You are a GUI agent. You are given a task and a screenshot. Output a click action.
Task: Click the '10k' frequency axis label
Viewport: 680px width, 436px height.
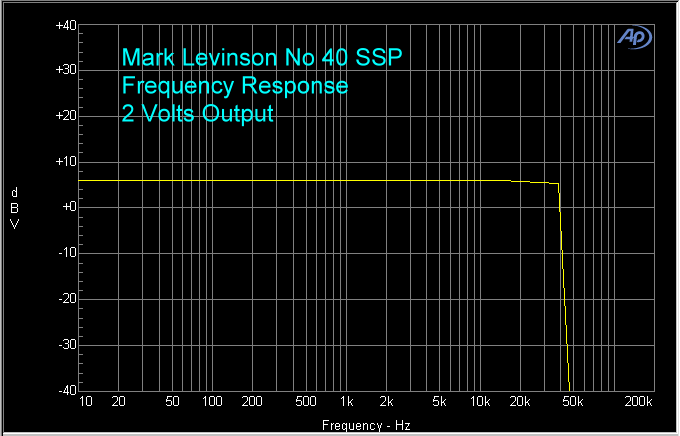pos(480,402)
